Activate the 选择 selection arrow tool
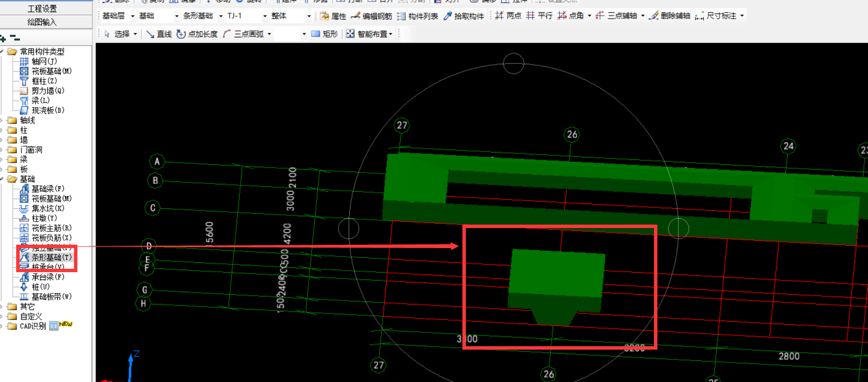Image resolution: width=868 pixels, height=382 pixels. 117,34
